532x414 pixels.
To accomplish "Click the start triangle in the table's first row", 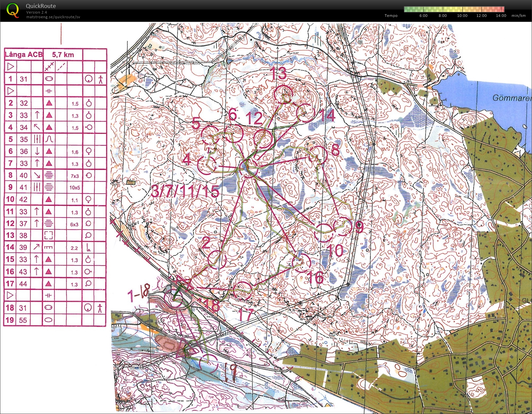I will [11, 66].
